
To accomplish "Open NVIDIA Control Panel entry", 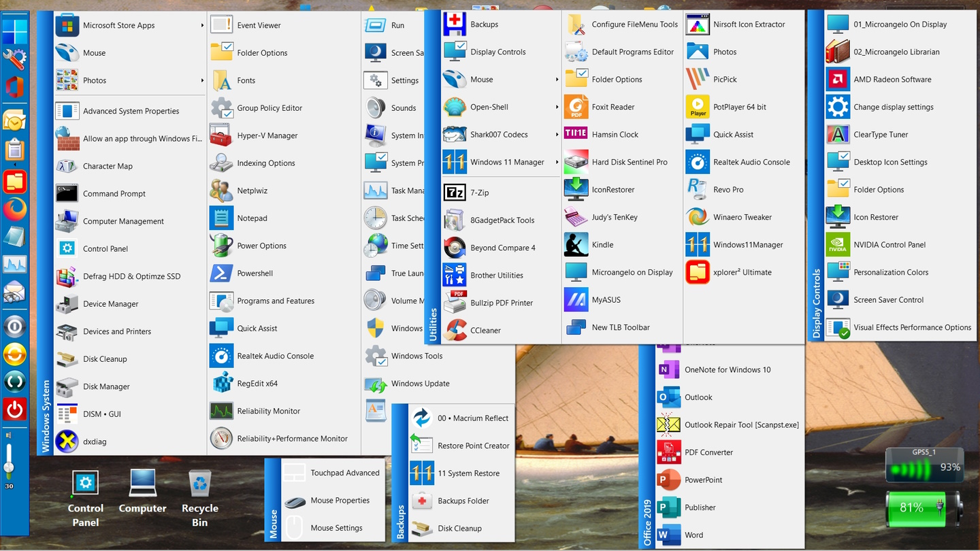I will 889,245.
